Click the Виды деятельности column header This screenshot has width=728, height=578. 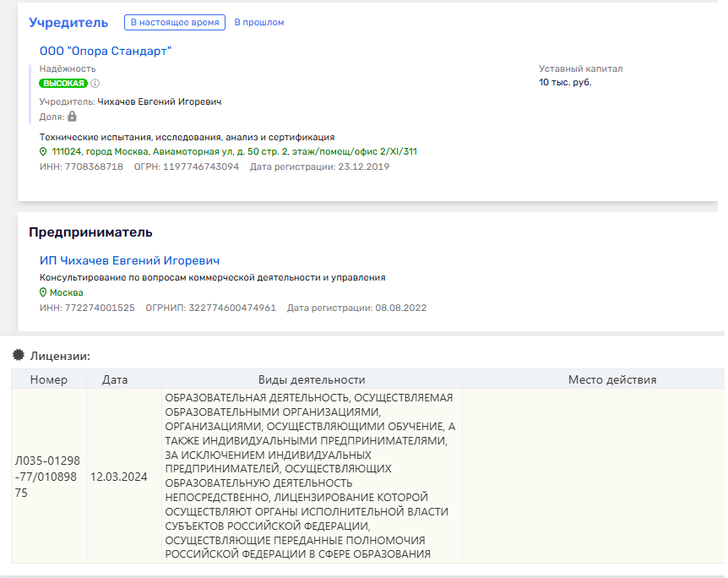[x=310, y=379]
